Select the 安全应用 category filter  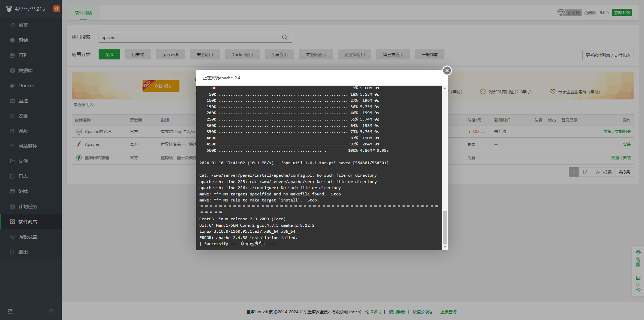(205, 54)
